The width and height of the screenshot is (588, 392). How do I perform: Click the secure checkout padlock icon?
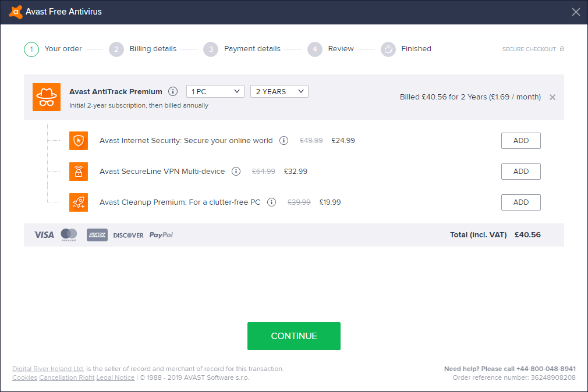pos(562,49)
